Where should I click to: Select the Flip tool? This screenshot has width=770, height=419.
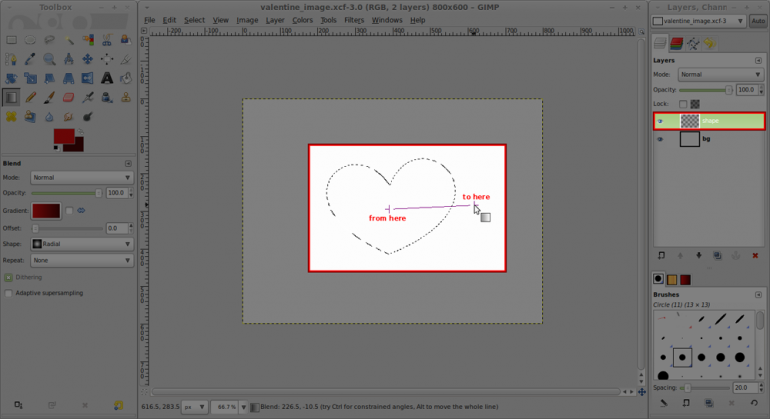[88, 78]
